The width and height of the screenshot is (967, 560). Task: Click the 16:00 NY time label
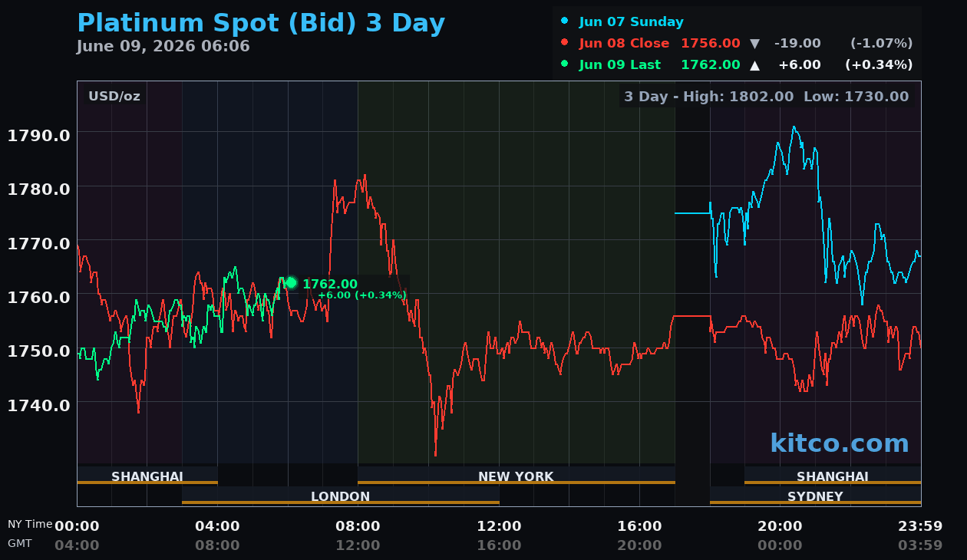pos(639,526)
